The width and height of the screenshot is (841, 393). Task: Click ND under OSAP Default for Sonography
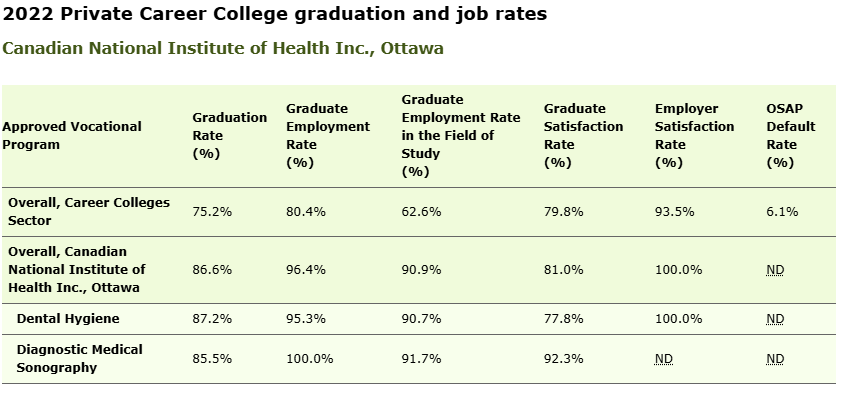point(775,359)
